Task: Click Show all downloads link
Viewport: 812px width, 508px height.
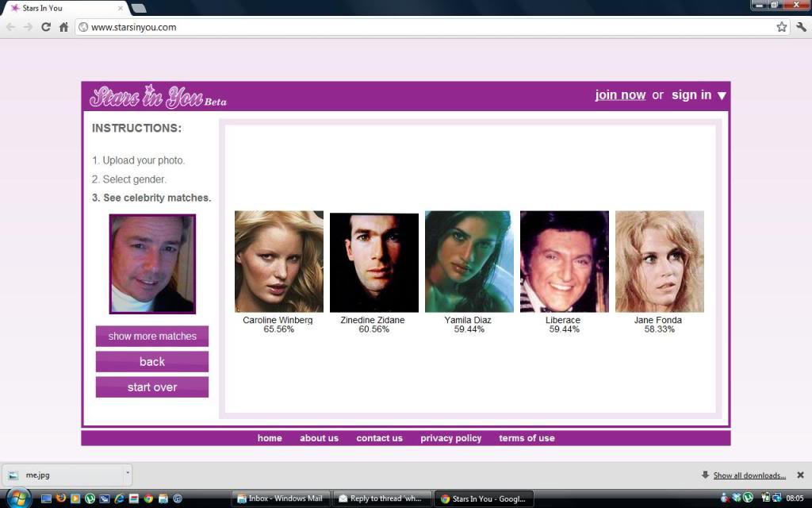Action: [x=749, y=475]
